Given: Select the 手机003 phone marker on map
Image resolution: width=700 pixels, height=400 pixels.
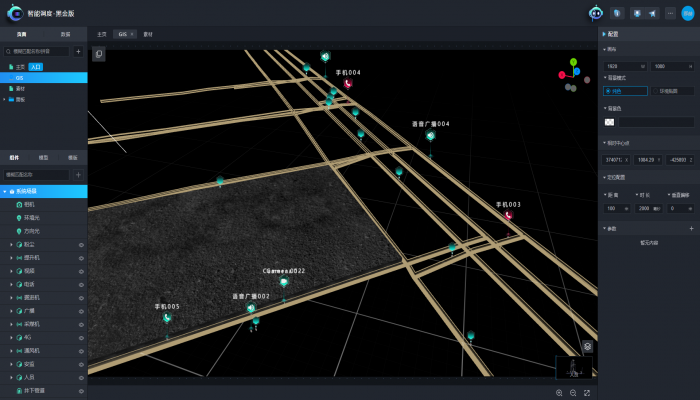Looking at the screenshot, I should point(508,215).
